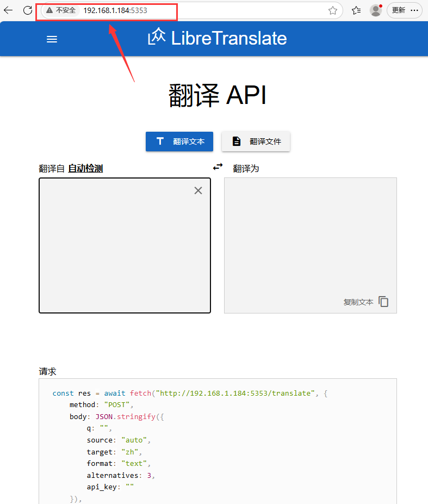Open the browser favorites list icon
Viewport: 428px width, 504px height.
click(356, 10)
